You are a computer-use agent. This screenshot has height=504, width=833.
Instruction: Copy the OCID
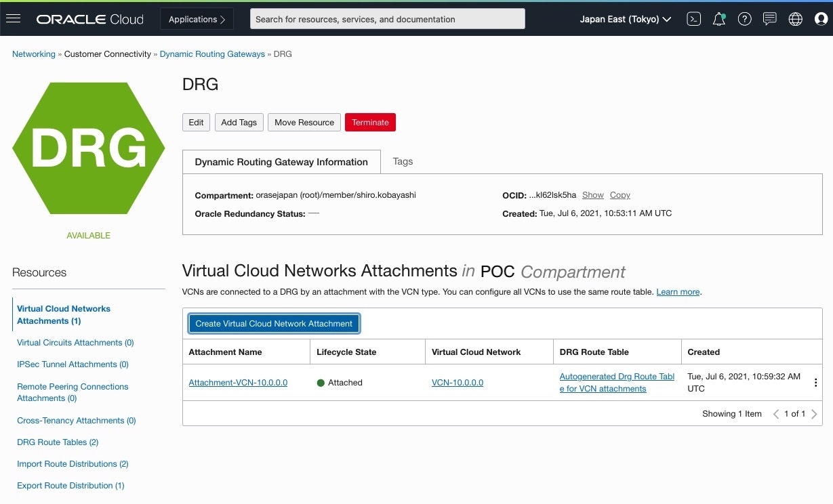[619, 195]
